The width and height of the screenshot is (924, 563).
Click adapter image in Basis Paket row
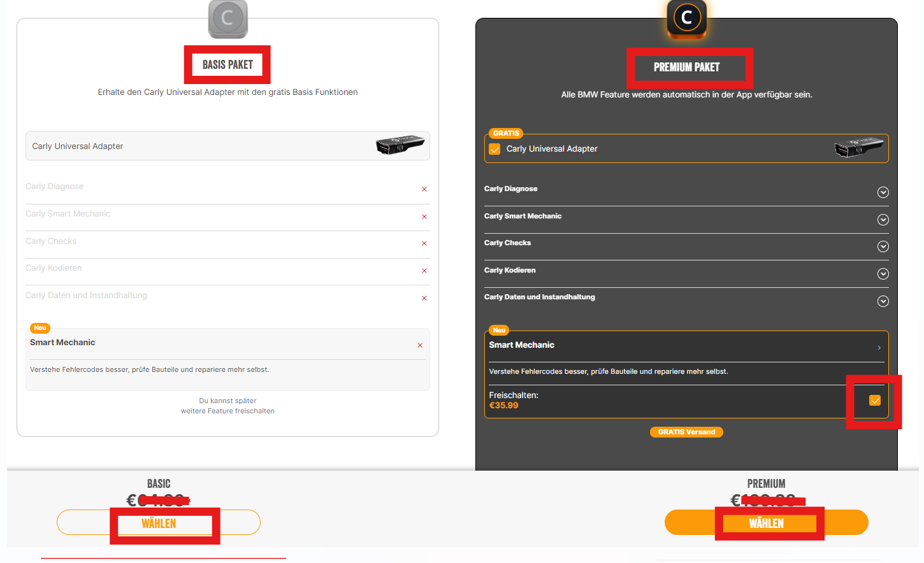click(x=400, y=145)
